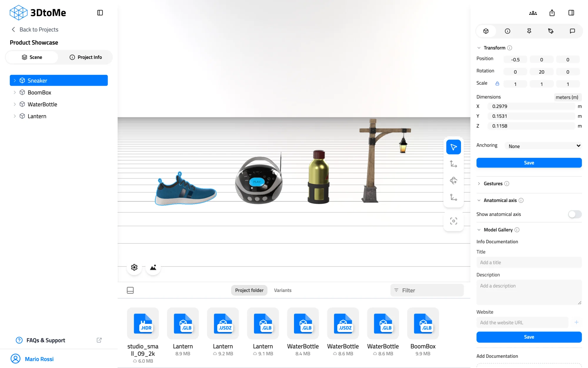The height and width of the screenshot is (368, 588).
Task: Open environment image icon
Action: pos(153,267)
